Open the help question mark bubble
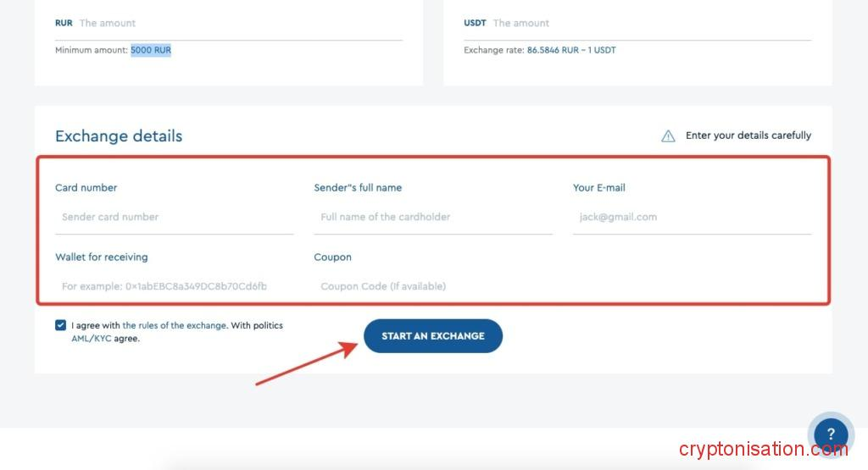 [x=830, y=434]
